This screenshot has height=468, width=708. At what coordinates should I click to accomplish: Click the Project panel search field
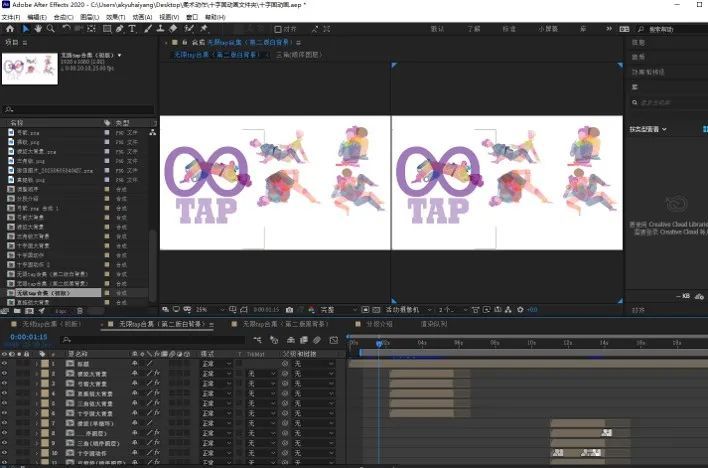pos(78,109)
